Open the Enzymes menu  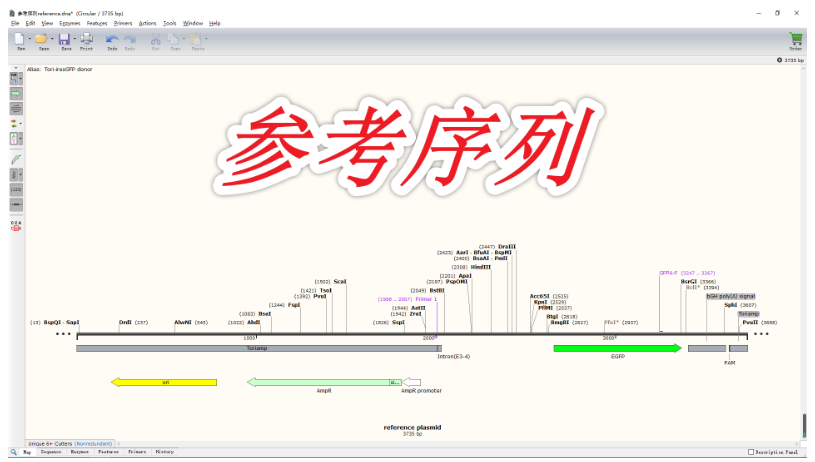coord(70,23)
